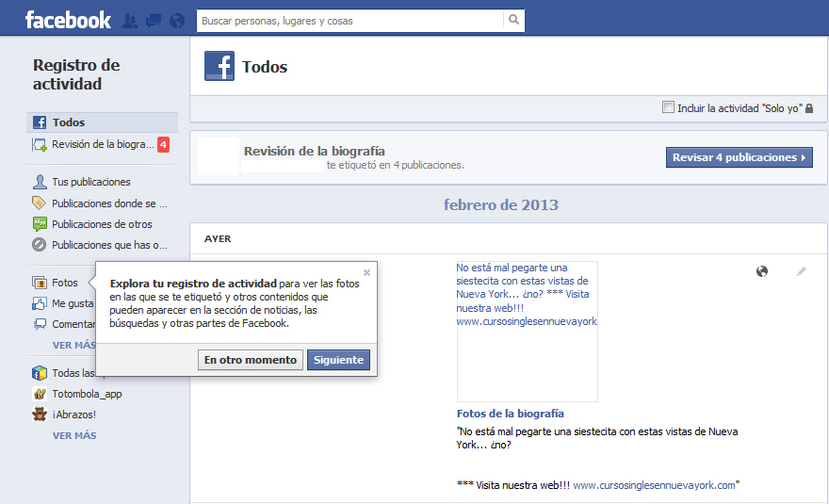Image resolution: width=829 pixels, height=504 pixels.
Task: Click the green quote bubble icon
Action: click(40, 223)
